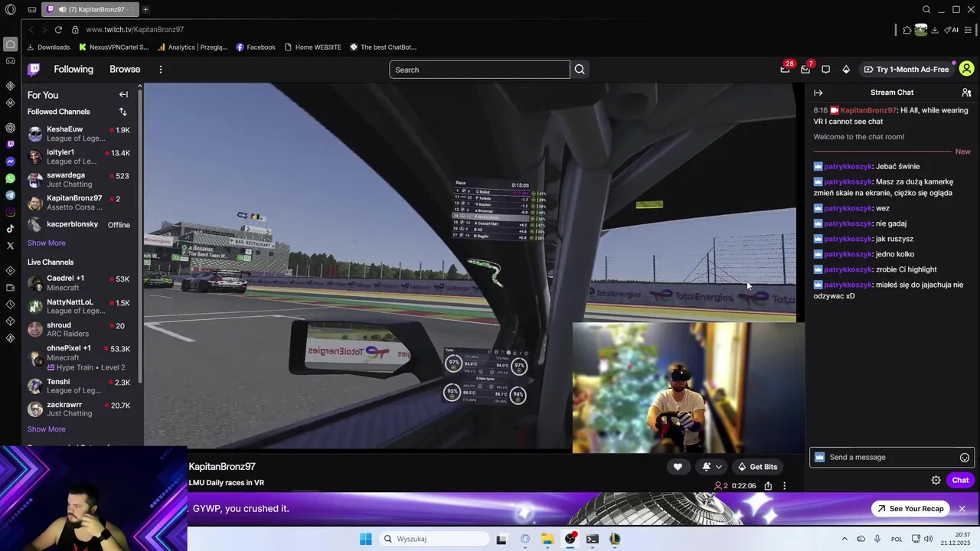Viewport: 980px width, 551px height.
Task: Open the Whispers chat bubble icon
Action: [825, 69]
